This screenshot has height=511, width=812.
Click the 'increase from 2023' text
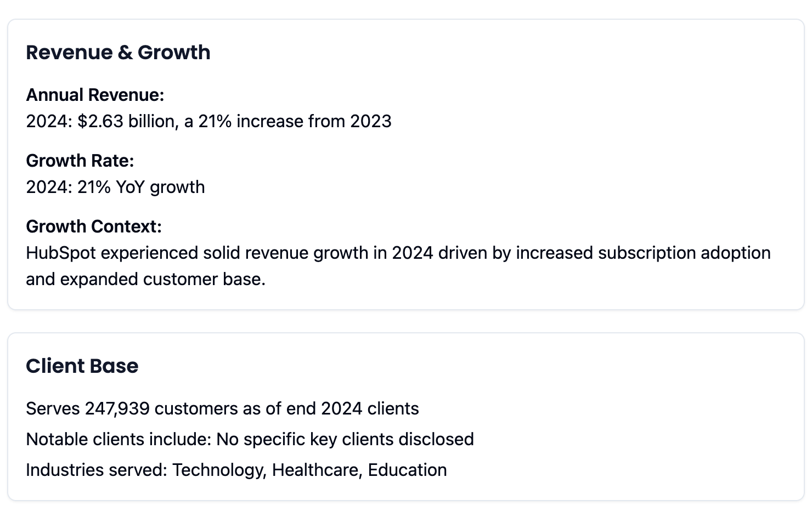[x=314, y=121]
